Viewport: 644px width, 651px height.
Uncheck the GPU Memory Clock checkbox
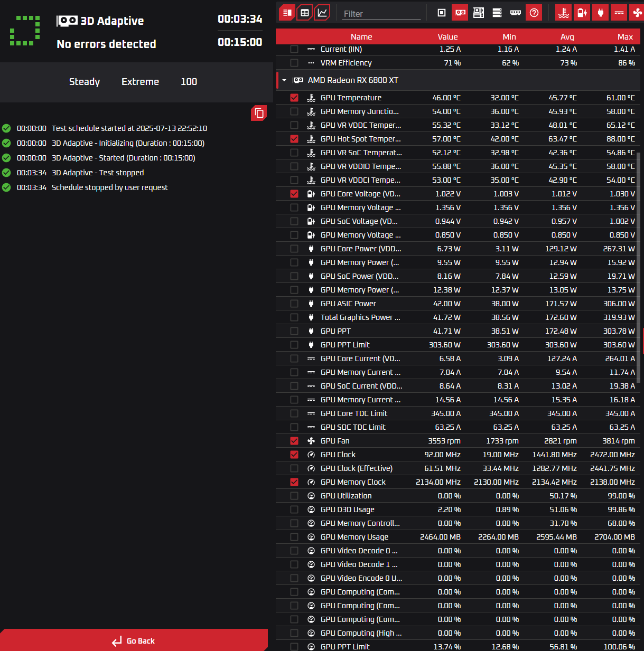(294, 482)
